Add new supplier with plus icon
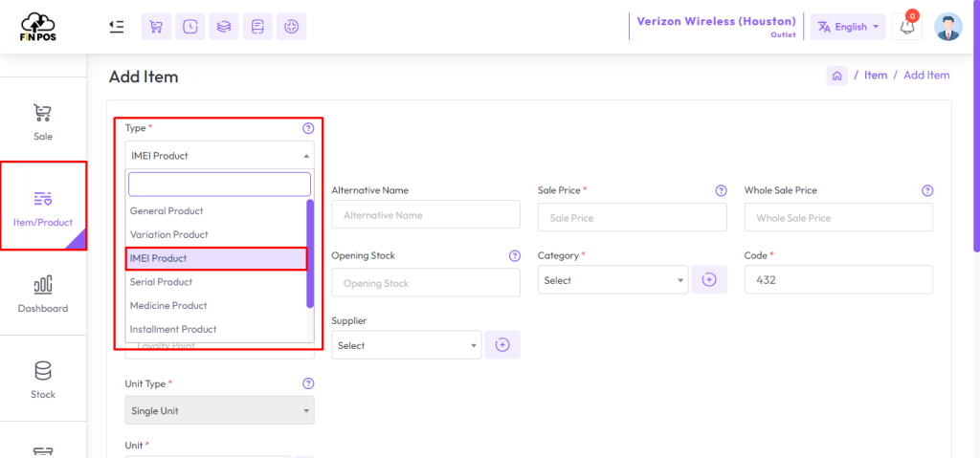980x458 pixels. click(x=502, y=345)
